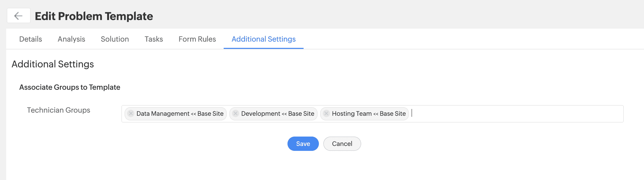Click the Development << Base Site label
This screenshot has width=644, height=180.
pyautogui.click(x=278, y=114)
